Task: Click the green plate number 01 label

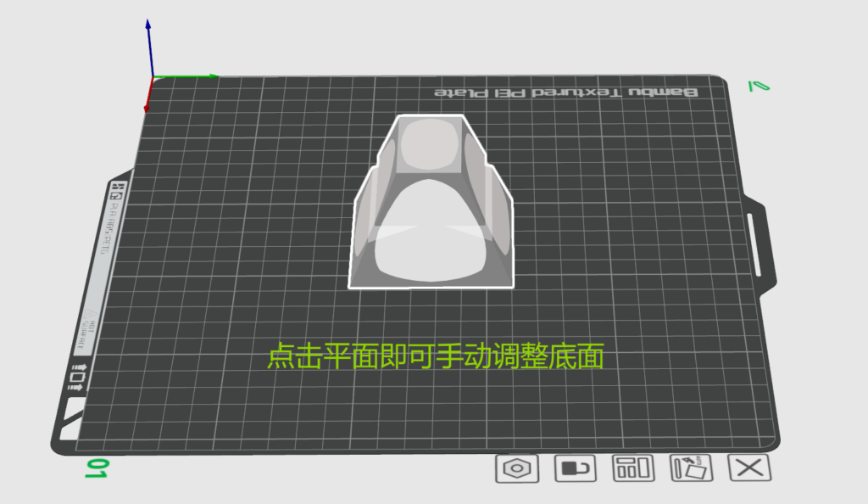Action: [x=97, y=468]
